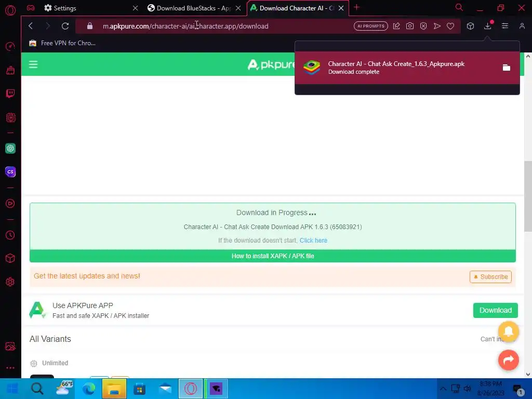532x399 pixels.
Task: Open edit/share icon in address bar
Action: pos(396,26)
